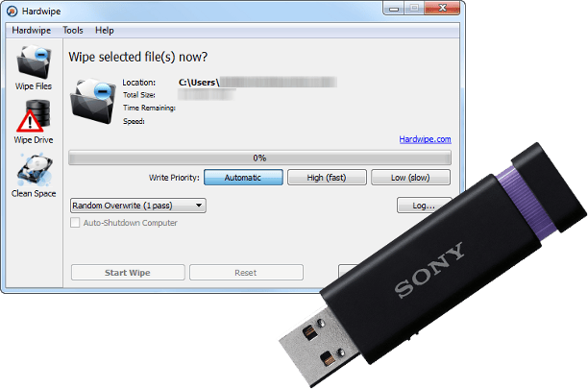588x389 pixels.
Task: Open the Tools menu
Action: (73, 31)
